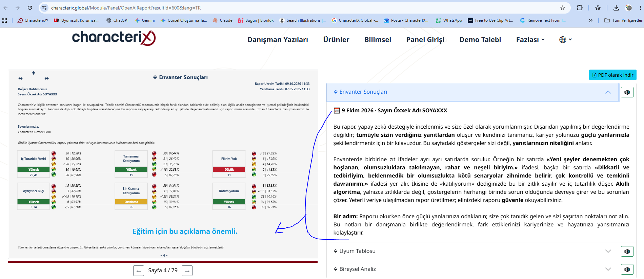Viewport: 644px width, 279px height.
Task: Open the browser downloads icon
Action: tap(616, 8)
